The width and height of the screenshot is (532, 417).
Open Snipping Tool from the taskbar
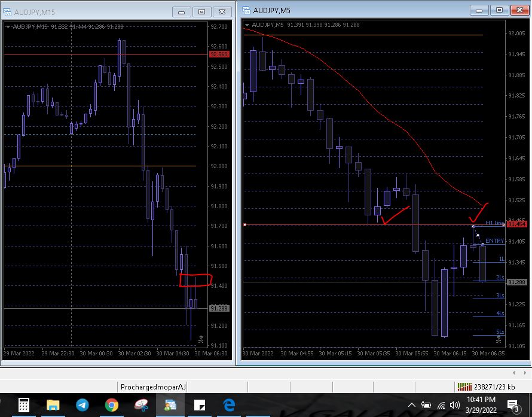point(141,405)
